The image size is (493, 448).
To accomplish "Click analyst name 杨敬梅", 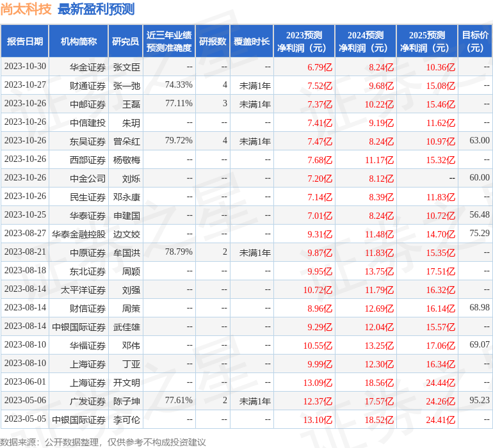I will 126,160.
